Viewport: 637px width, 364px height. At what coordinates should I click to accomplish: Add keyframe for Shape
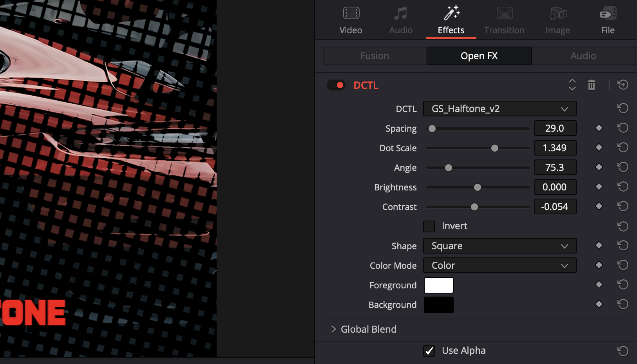tap(599, 245)
